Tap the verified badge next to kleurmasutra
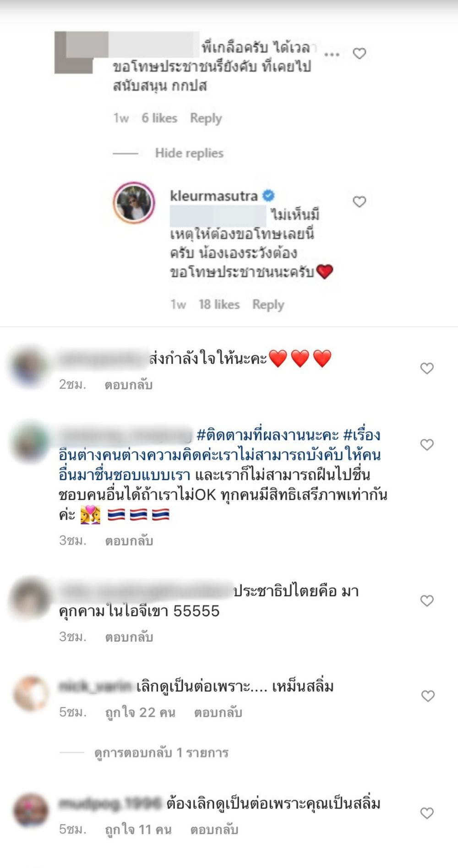This screenshot has height=868, width=458. click(x=268, y=196)
